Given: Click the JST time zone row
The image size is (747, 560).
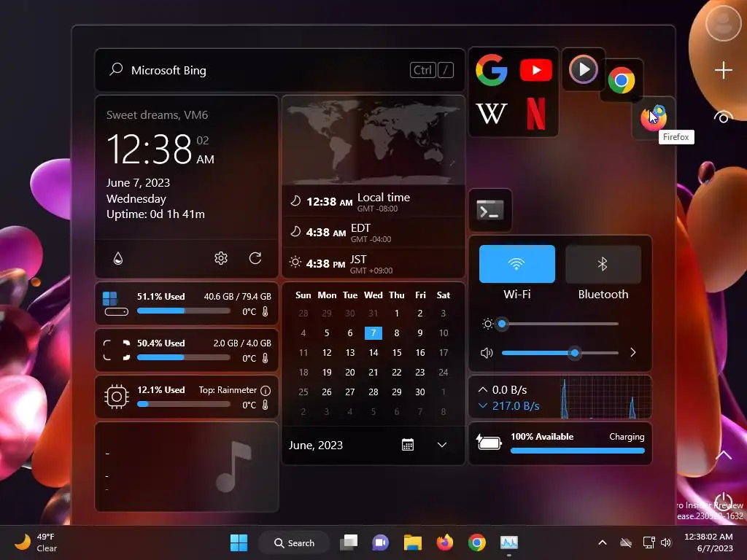Looking at the screenshot, I should click(373, 263).
